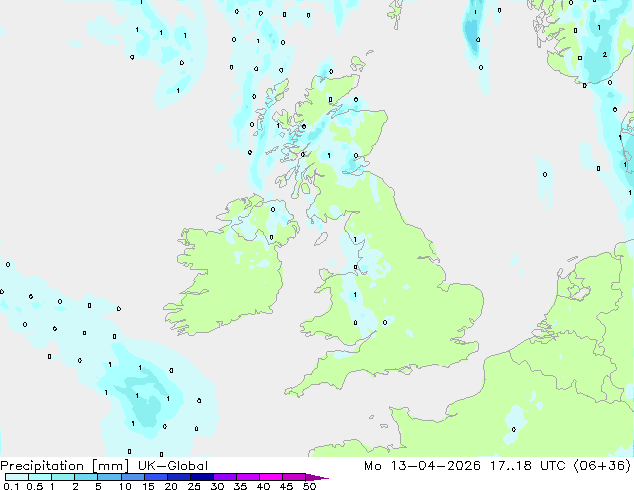Select the legend swatch between 35 and 40
Image resolution: width=634 pixels, height=490 pixels.
point(248,477)
